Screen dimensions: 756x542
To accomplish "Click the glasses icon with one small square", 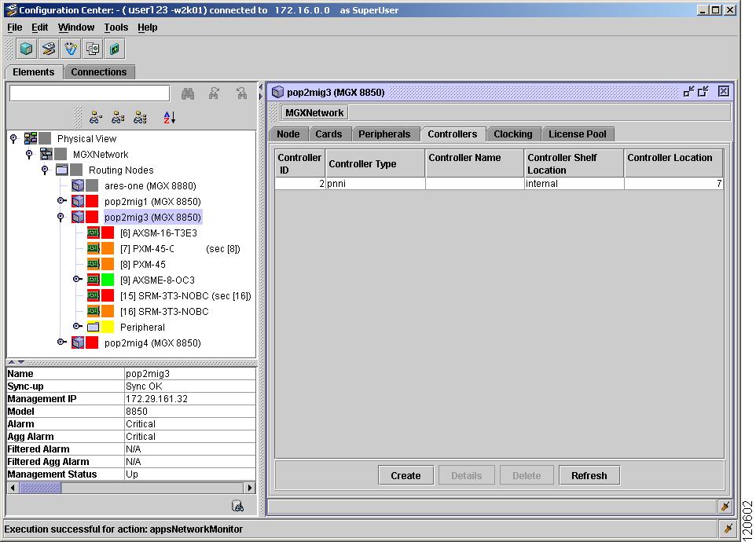I will pos(96,117).
